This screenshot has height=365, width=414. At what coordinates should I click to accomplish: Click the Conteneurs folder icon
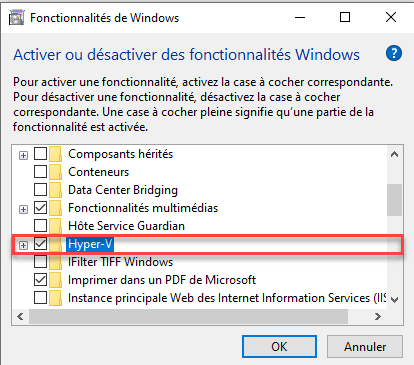coord(55,172)
